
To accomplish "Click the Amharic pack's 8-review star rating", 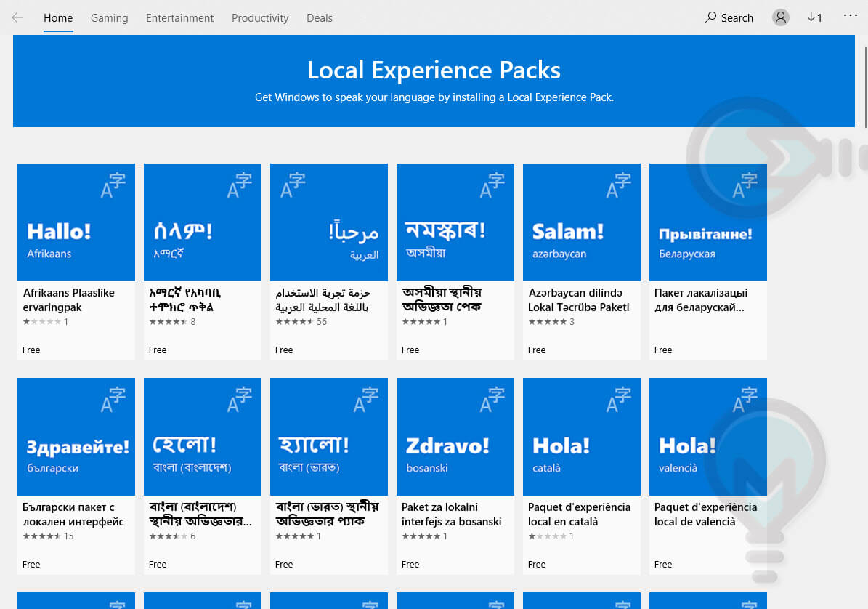I will [x=172, y=322].
